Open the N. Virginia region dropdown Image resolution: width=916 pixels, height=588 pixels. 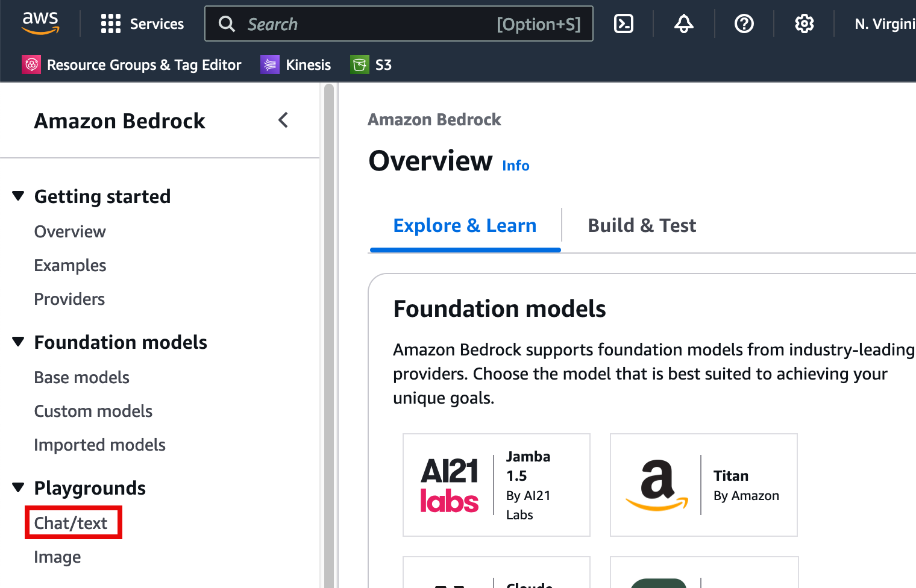tap(884, 24)
